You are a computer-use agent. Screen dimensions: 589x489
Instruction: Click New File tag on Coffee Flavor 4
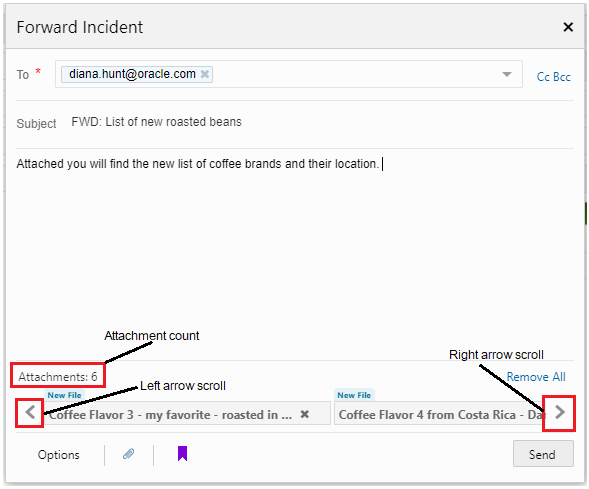coord(354,395)
